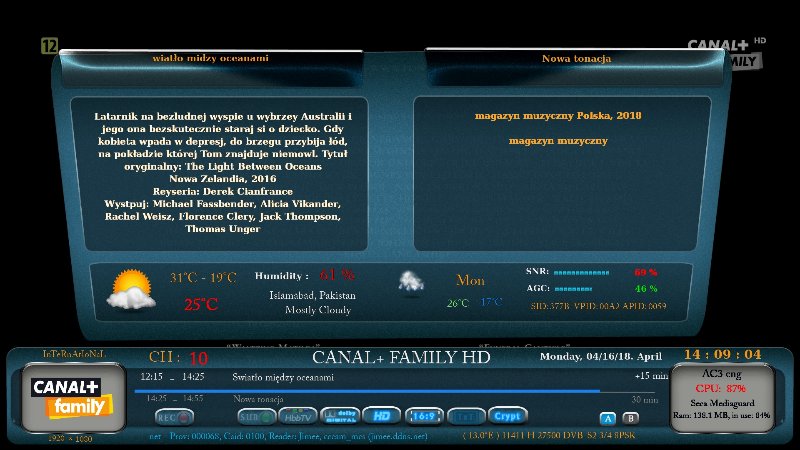Click the CPU: 87% usage readout
Viewport: 800px width, 450px height.
(720, 388)
